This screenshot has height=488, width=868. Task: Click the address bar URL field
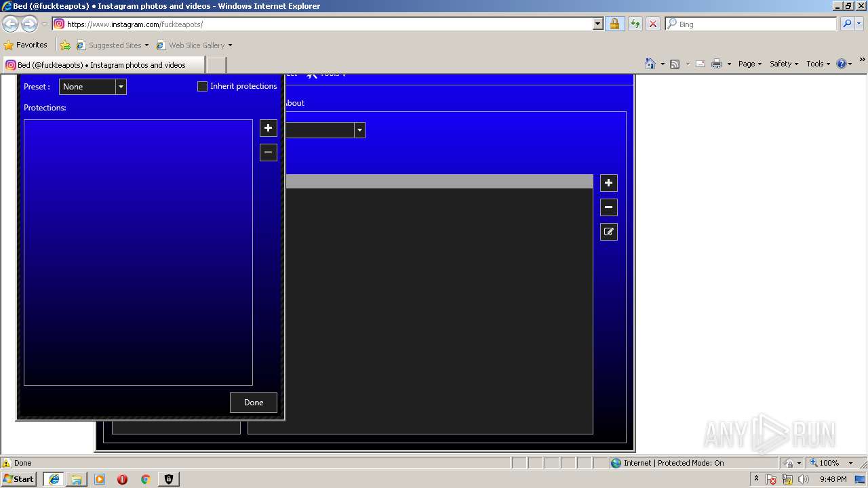[323, 24]
